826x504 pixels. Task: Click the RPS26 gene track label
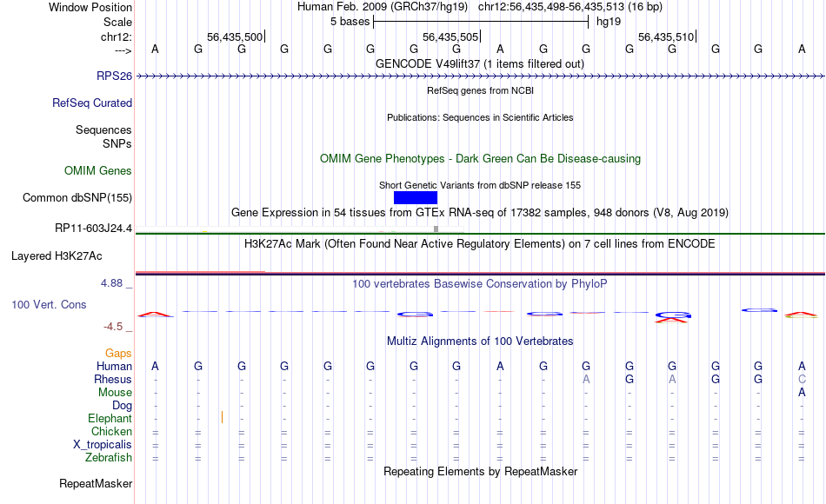(114, 76)
